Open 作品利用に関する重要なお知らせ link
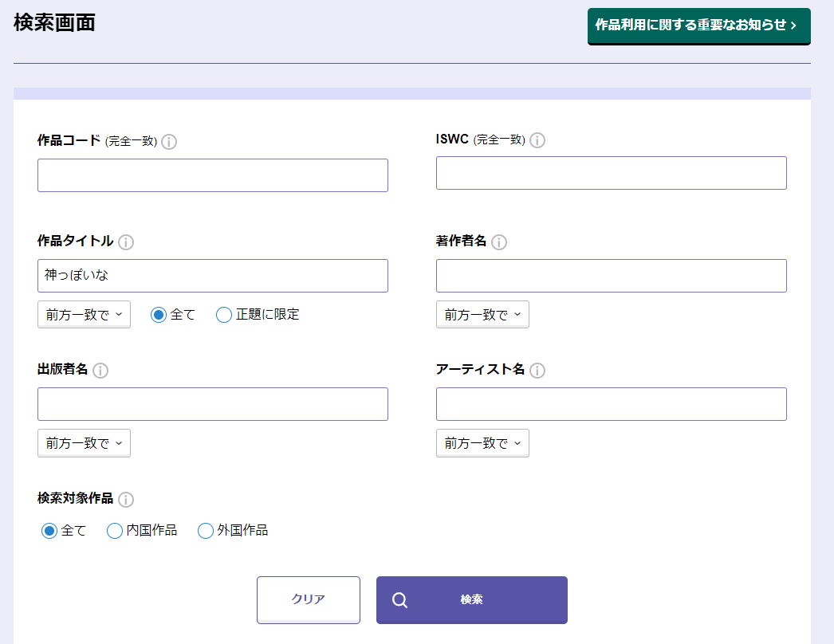The height and width of the screenshot is (644, 834). [698, 26]
